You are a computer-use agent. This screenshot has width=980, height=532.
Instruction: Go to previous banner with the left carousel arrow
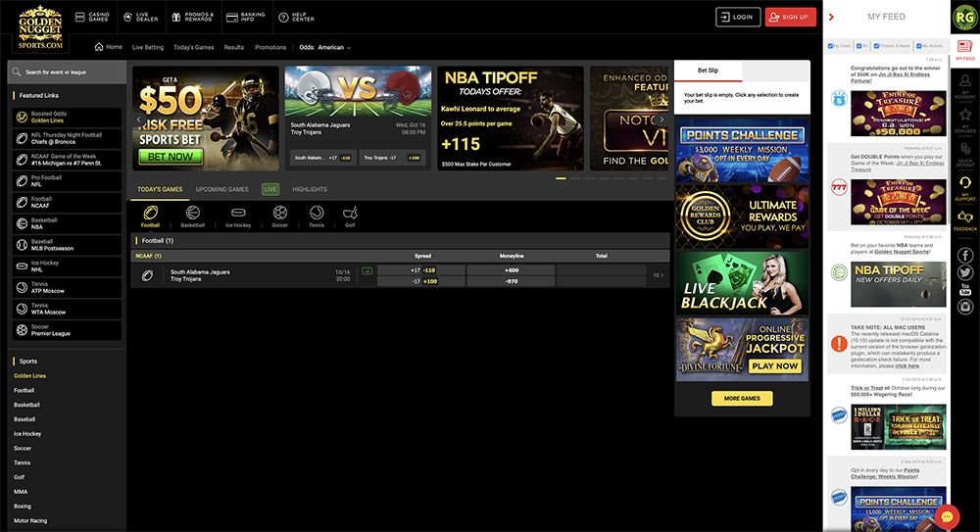click(x=139, y=119)
